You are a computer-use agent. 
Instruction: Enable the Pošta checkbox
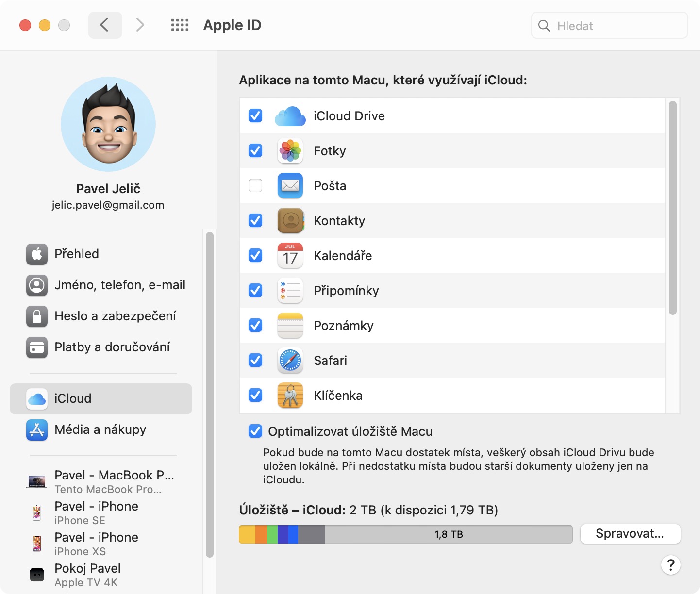coord(255,186)
